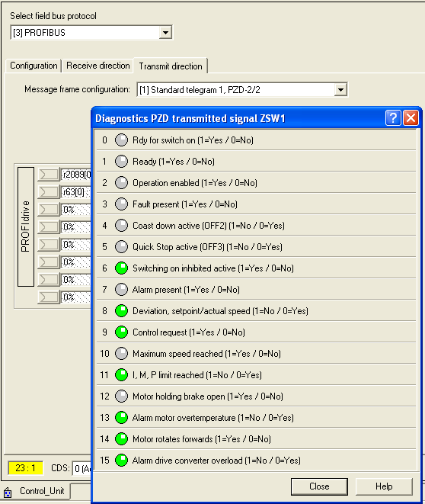Screen dimensions: 425x504
Task: Click 'Control request (1=Yes / 0=No)' text
Action: coord(189,332)
